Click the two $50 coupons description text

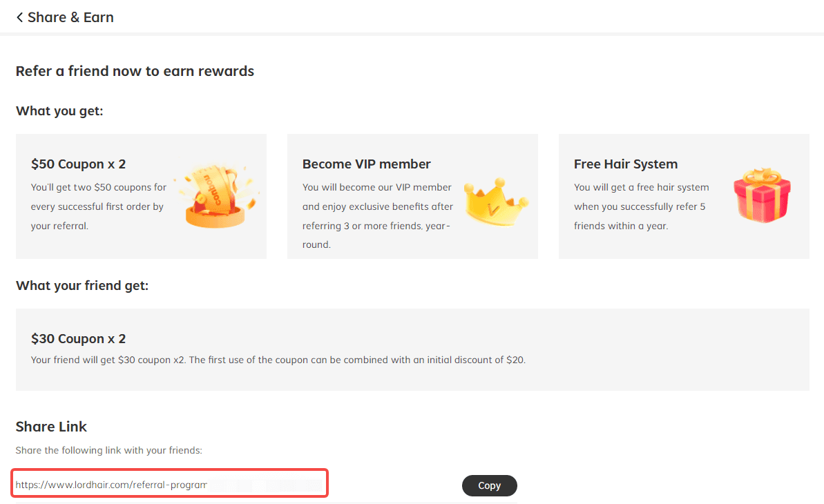(x=98, y=206)
